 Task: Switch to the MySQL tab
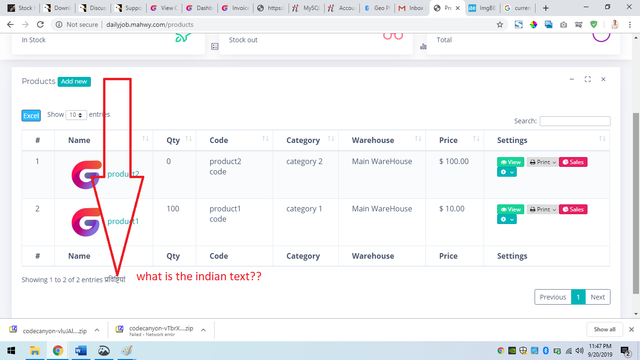click(x=307, y=8)
